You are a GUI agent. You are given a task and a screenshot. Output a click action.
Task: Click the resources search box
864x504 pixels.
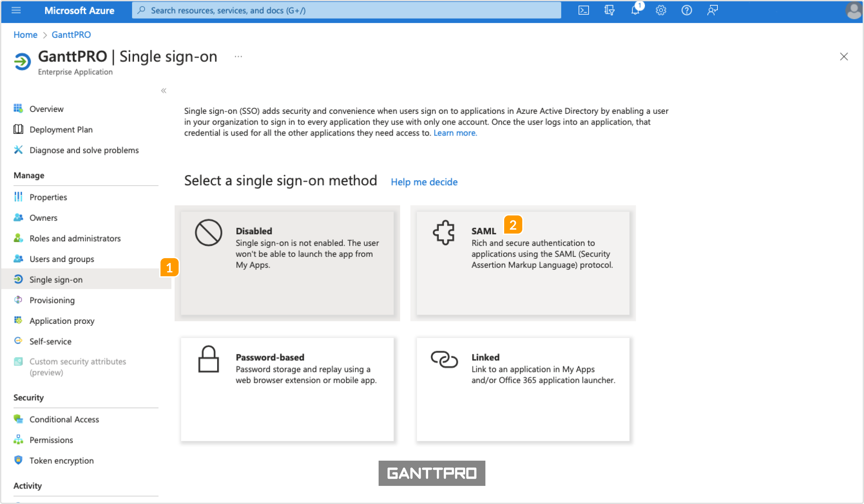(x=346, y=10)
